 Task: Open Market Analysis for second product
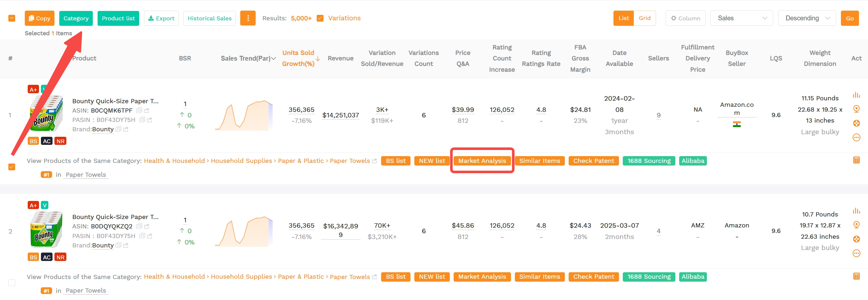tap(482, 276)
